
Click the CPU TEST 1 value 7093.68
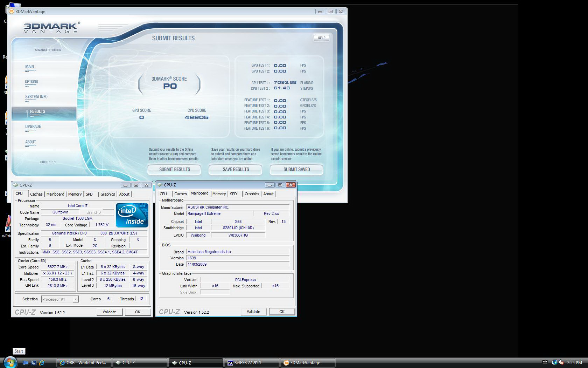pyautogui.click(x=285, y=83)
